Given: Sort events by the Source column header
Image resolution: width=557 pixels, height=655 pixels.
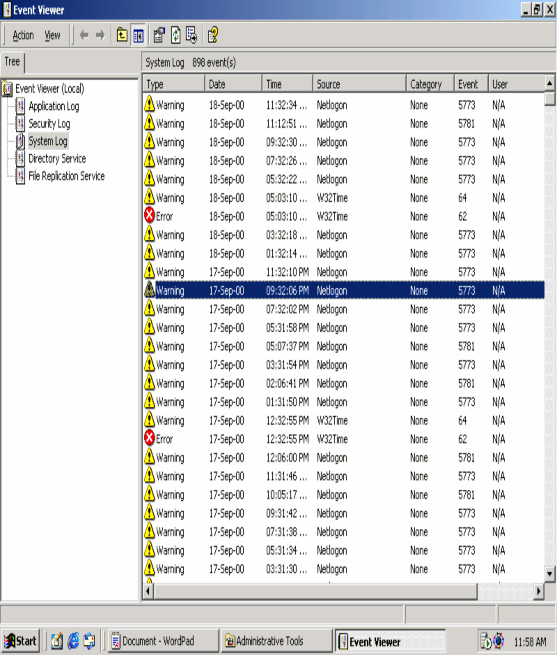Looking at the screenshot, I should (x=359, y=84).
